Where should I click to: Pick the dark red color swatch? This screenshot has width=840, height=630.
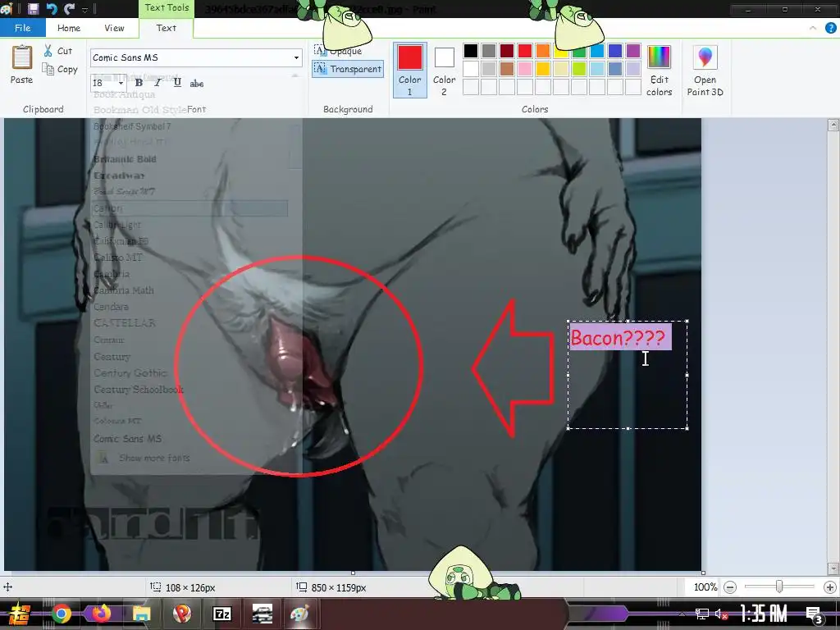(507, 51)
